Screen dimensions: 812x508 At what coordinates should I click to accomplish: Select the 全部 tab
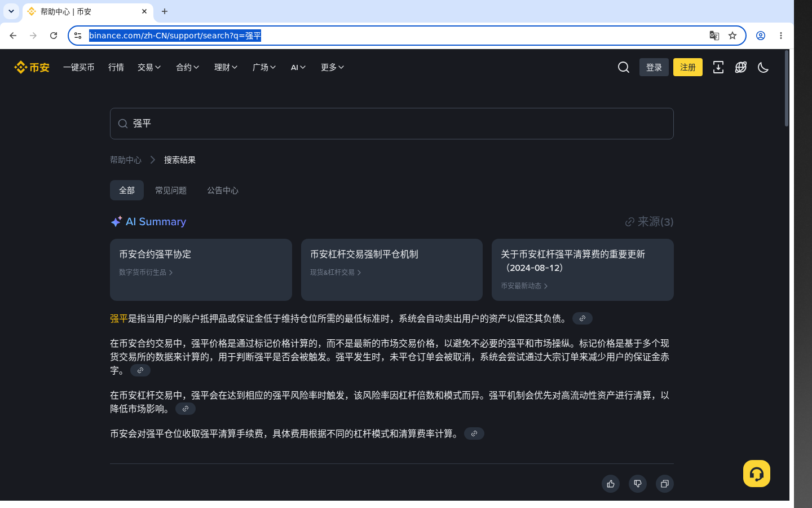click(127, 190)
